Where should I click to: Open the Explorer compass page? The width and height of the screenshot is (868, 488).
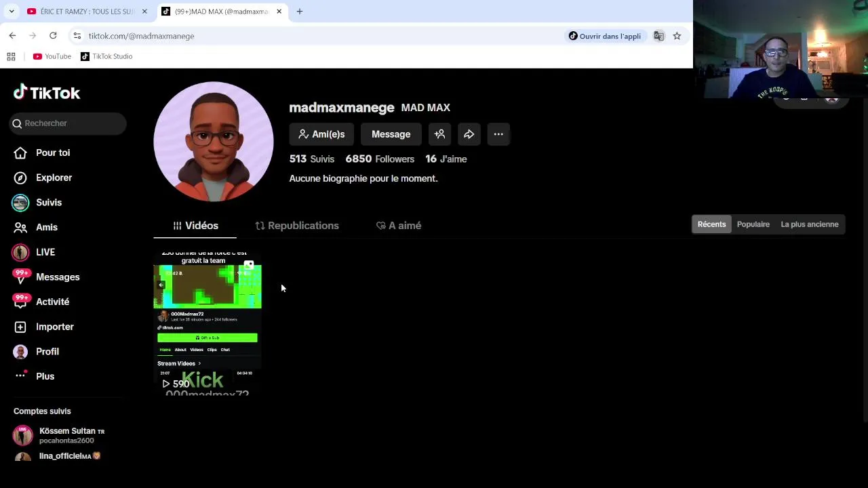click(43, 178)
